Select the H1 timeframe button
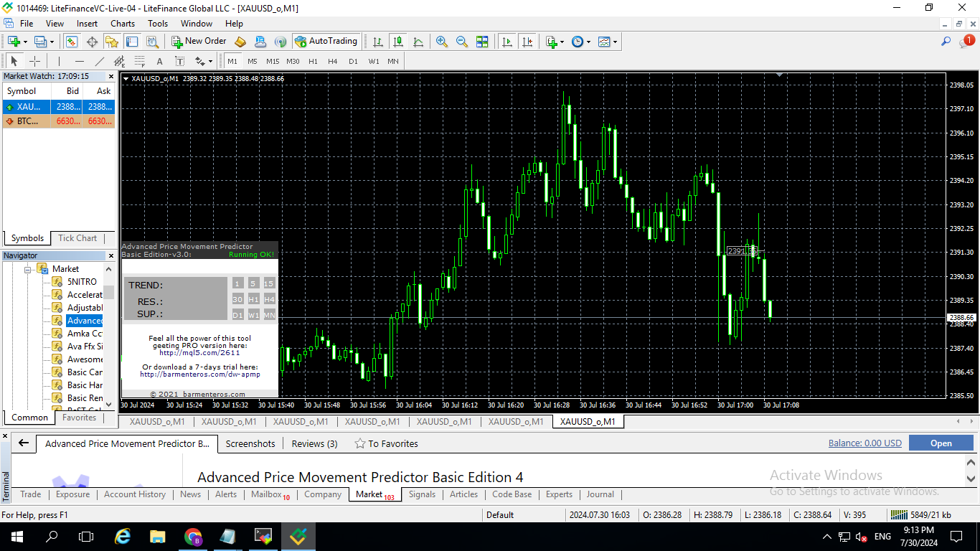 tap(313, 61)
